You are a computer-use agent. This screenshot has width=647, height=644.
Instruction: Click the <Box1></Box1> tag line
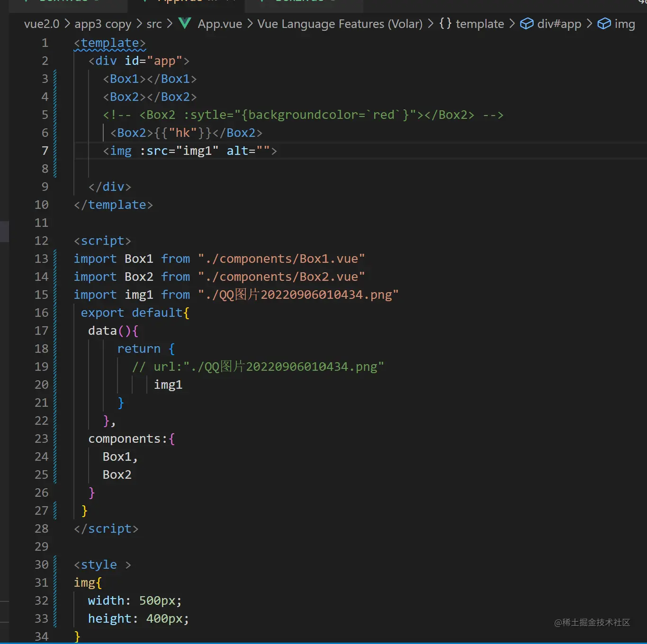coord(150,79)
